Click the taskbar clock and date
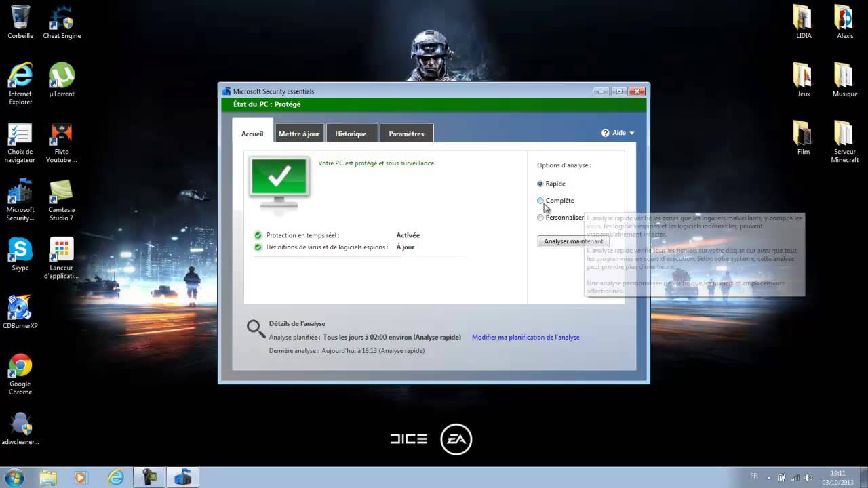The image size is (868, 488). (x=838, y=477)
